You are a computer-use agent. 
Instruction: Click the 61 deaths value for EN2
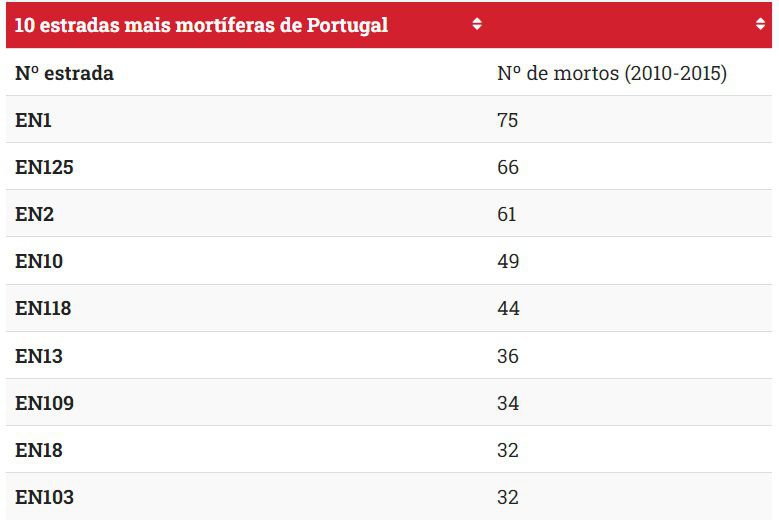pyautogui.click(x=508, y=214)
